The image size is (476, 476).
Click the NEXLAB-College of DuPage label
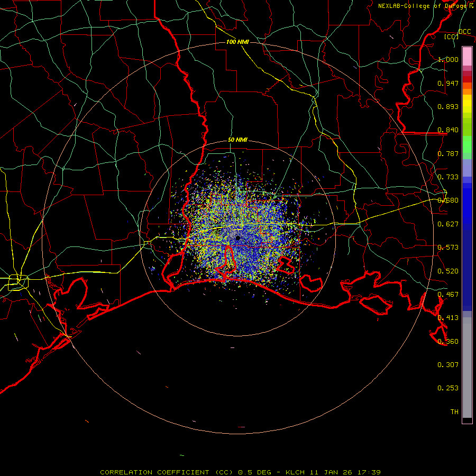coord(423,6)
